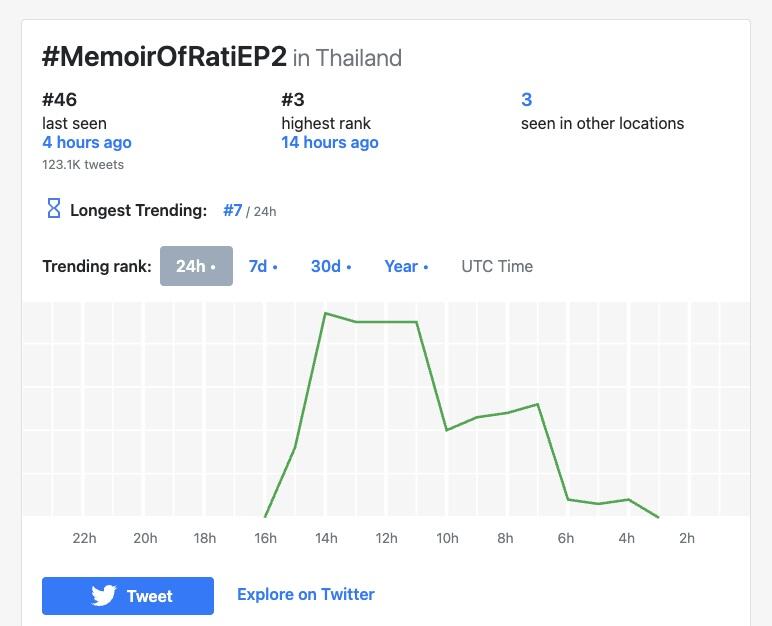Select the 24h trending rank tab
Screen dimensions: 772x626
coord(196,266)
